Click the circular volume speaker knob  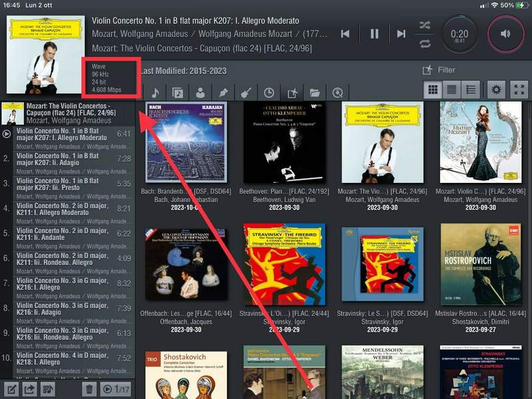tap(507, 33)
